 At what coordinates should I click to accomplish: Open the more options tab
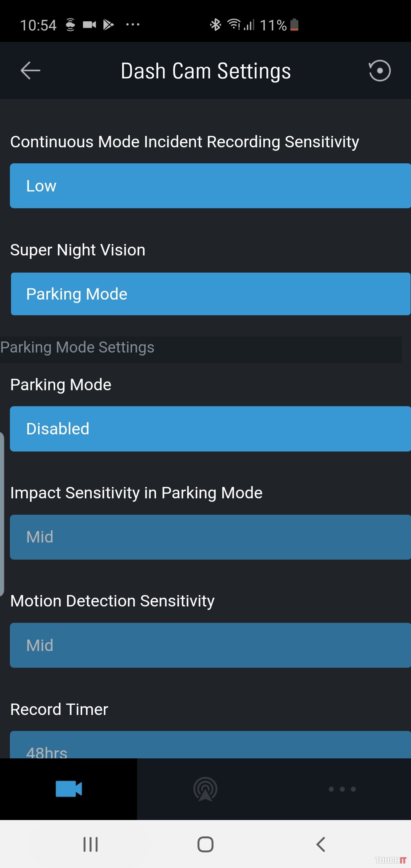[342, 789]
